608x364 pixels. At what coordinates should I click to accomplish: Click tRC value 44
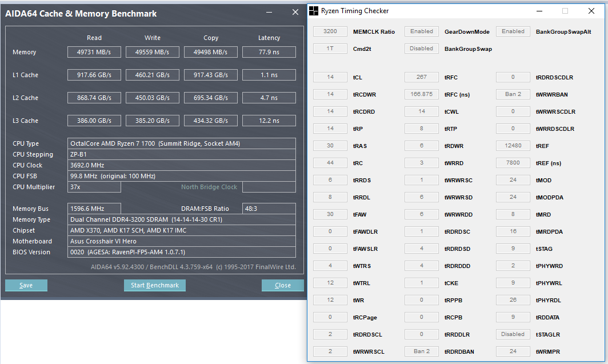click(330, 163)
